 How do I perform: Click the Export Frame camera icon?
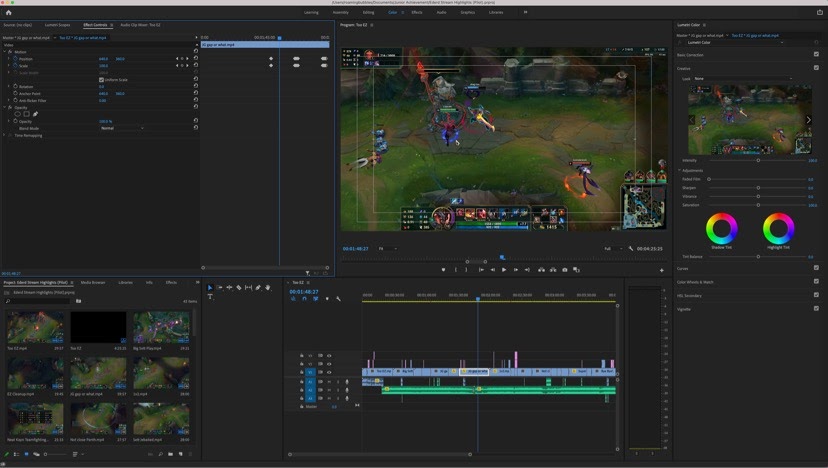pyautogui.click(x=564, y=270)
